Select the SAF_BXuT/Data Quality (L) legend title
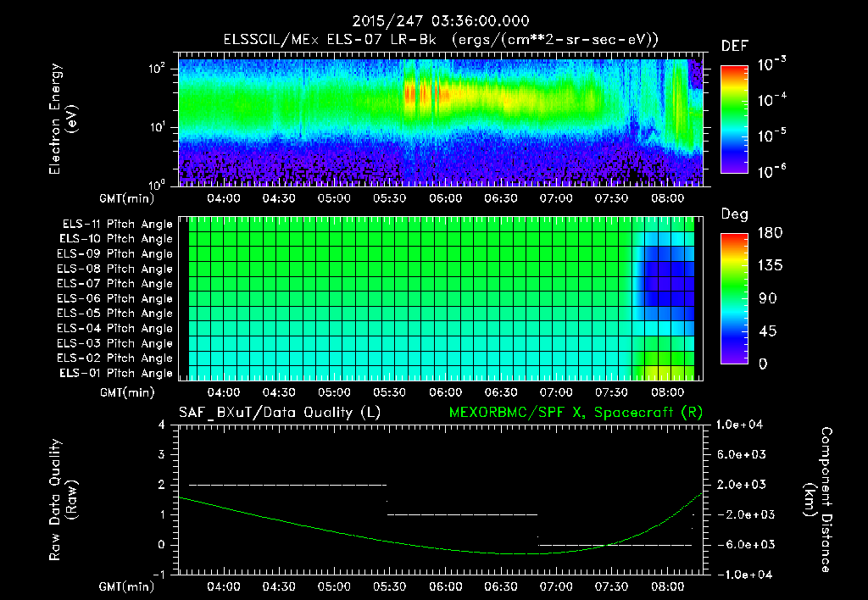The image size is (868, 600). [280, 413]
